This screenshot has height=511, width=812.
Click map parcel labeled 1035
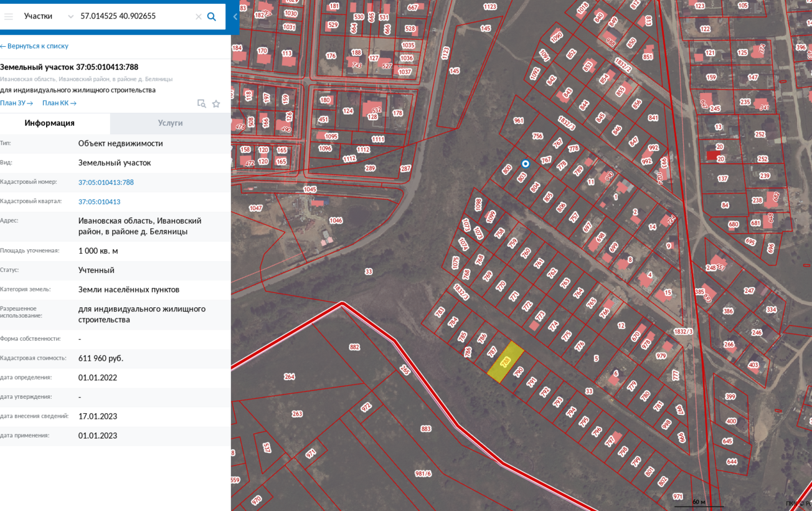coord(408,45)
